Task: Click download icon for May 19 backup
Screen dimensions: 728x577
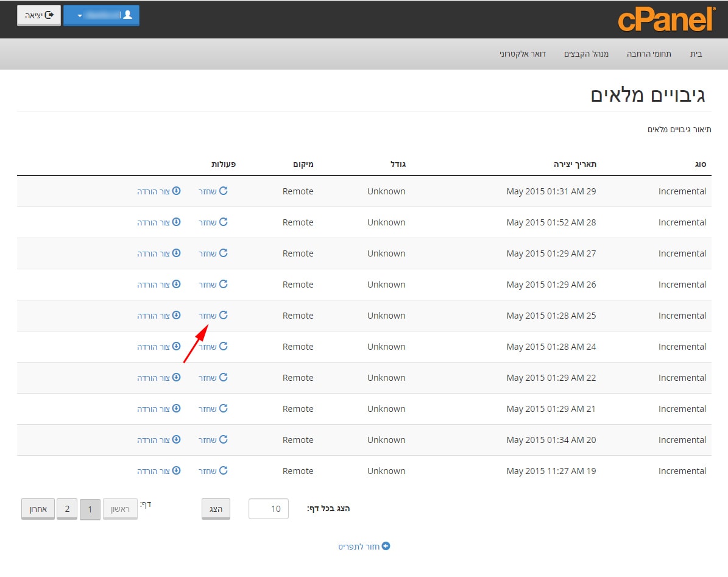Action: (x=177, y=471)
